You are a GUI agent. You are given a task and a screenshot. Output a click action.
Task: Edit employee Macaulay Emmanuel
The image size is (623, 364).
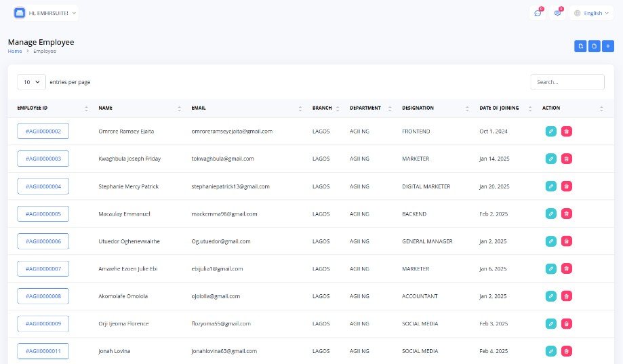pyautogui.click(x=550, y=214)
